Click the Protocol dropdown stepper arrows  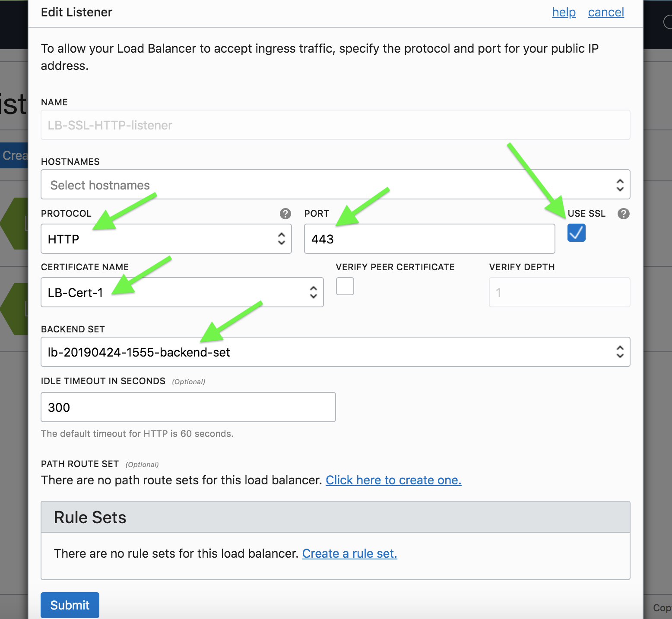[282, 239]
